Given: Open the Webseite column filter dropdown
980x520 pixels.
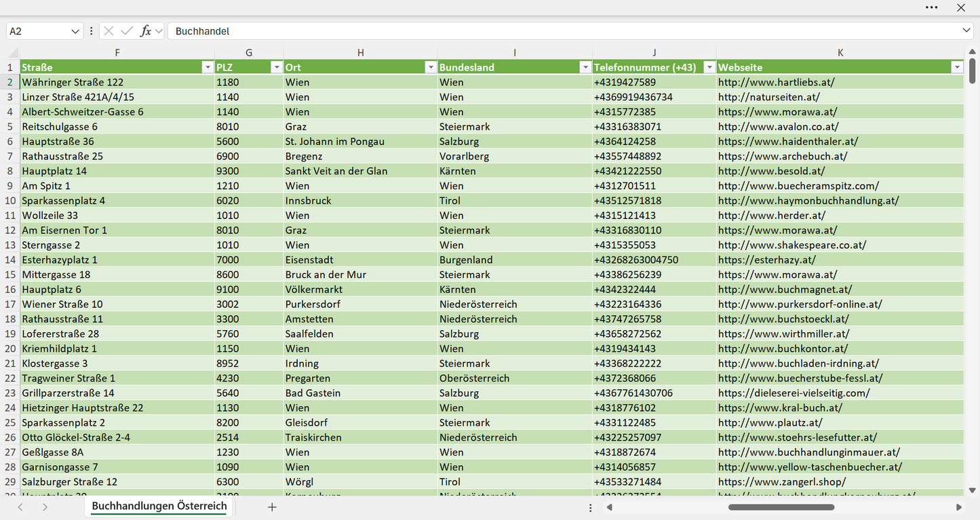Looking at the screenshot, I should [x=957, y=67].
